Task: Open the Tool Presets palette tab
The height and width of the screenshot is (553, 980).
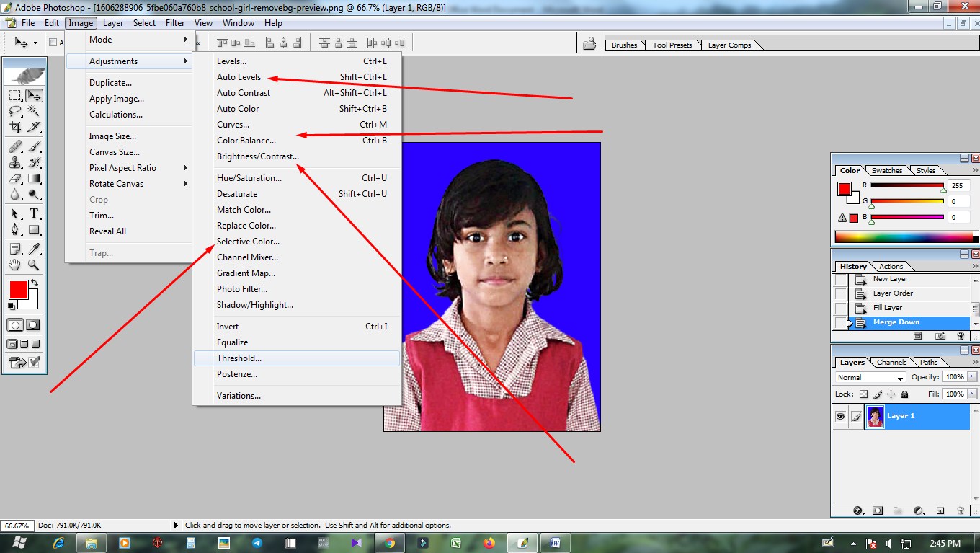Action: click(672, 45)
